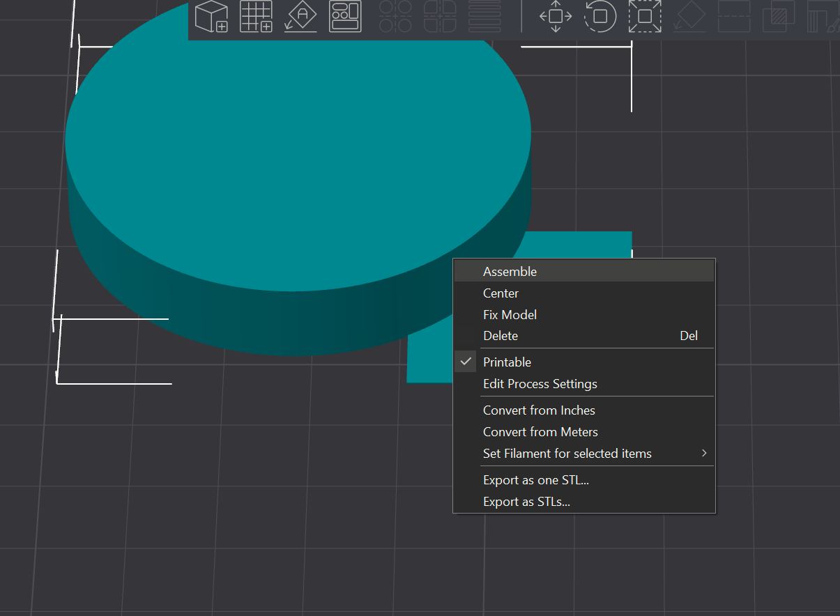The image size is (840, 616).
Task: Click the Split to parts icon
Action: pos(440,16)
